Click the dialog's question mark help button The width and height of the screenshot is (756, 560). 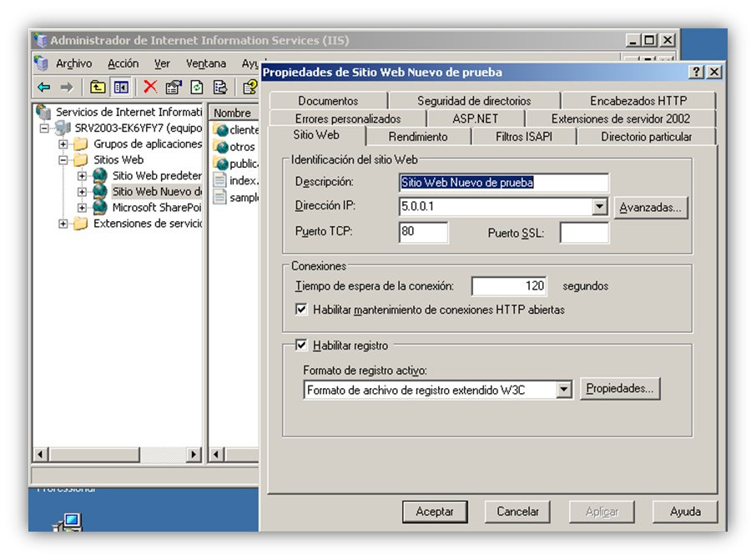(x=696, y=72)
